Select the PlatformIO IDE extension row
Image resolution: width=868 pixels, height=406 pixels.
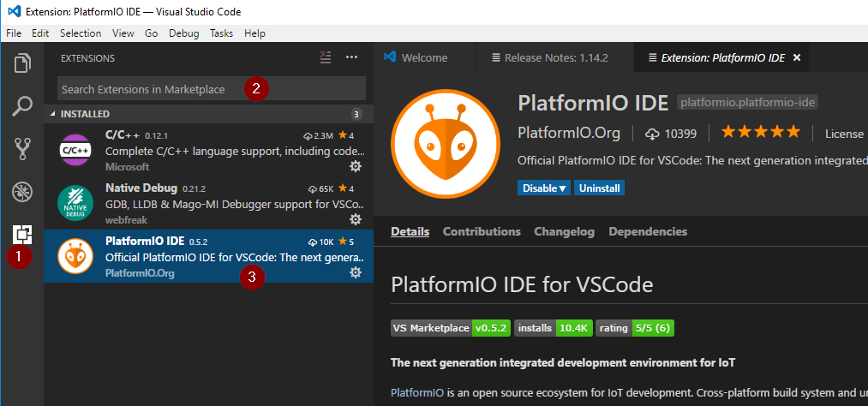209,256
